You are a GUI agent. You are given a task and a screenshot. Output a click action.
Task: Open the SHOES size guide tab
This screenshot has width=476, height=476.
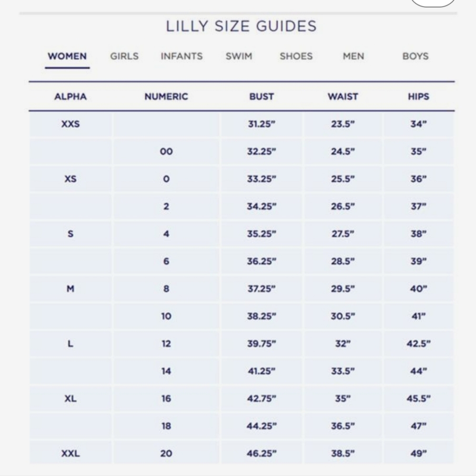(x=296, y=57)
